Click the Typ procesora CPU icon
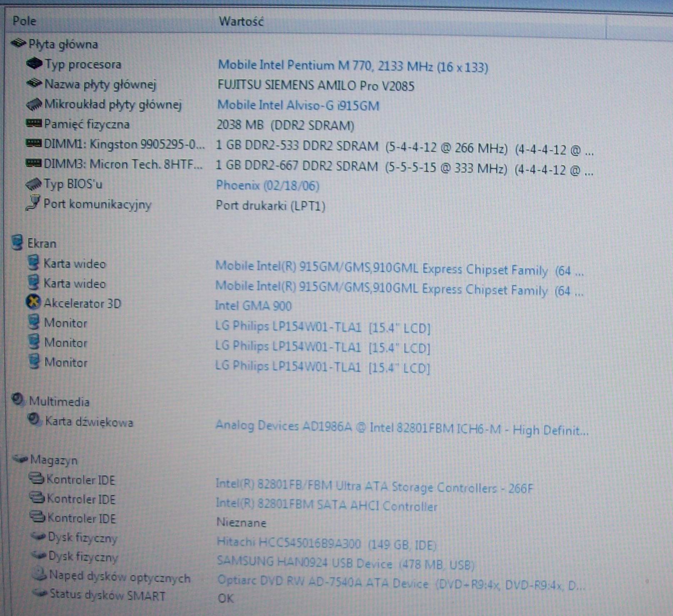The image size is (673, 616). (34, 64)
